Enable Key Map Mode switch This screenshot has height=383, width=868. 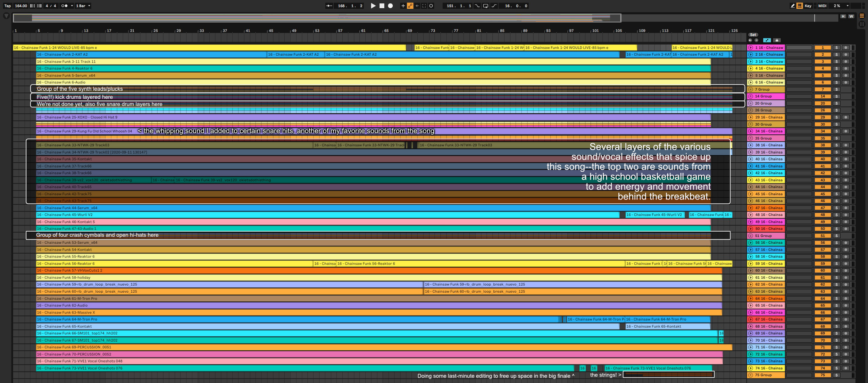tap(808, 6)
